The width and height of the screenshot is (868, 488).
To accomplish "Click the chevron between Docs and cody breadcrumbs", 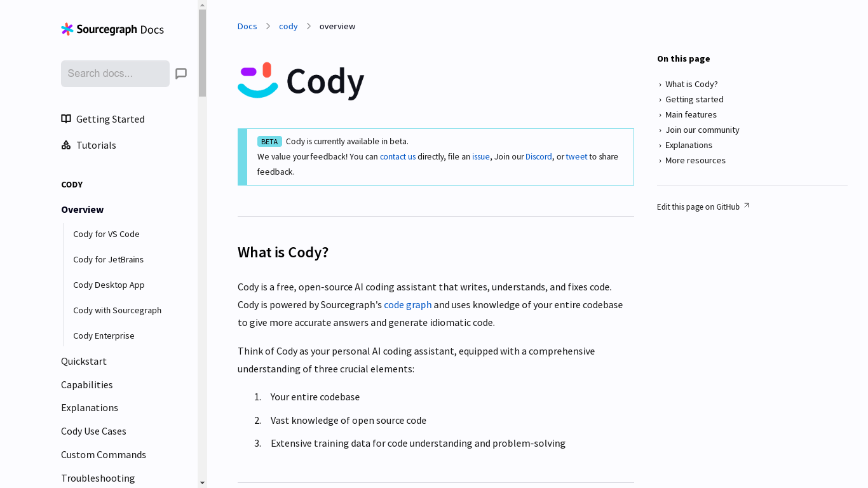I will [268, 26].
